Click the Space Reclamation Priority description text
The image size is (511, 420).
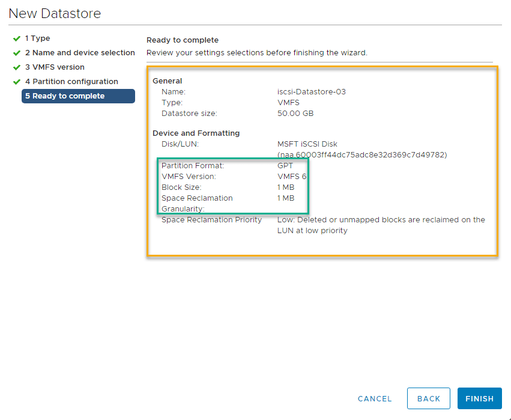click(381, 225)
